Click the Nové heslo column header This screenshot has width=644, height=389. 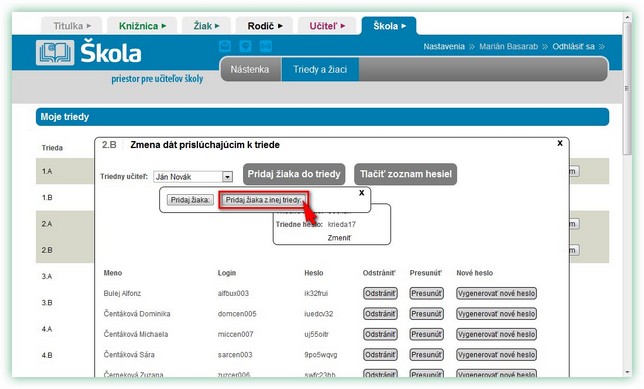[474, 273]
